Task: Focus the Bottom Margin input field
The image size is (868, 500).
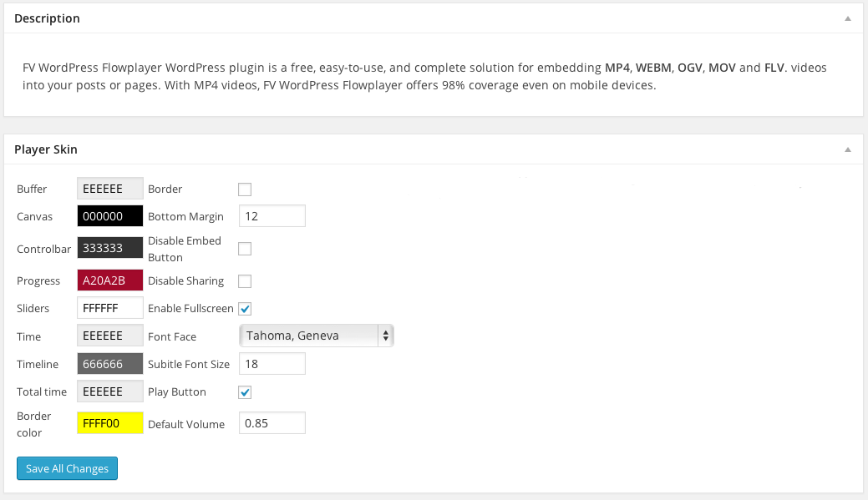Action: [x=272, y=216]
